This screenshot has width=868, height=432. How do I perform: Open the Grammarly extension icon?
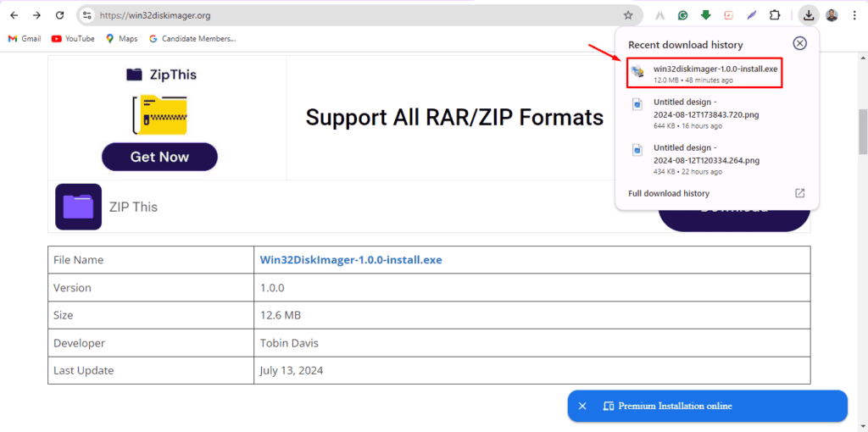(x=682, y=15)
